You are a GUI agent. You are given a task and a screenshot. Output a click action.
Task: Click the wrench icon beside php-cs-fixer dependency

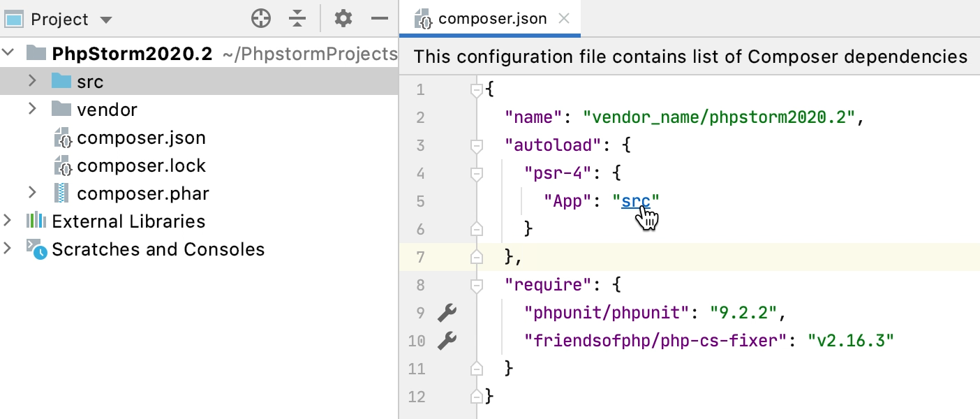(447, 340)
